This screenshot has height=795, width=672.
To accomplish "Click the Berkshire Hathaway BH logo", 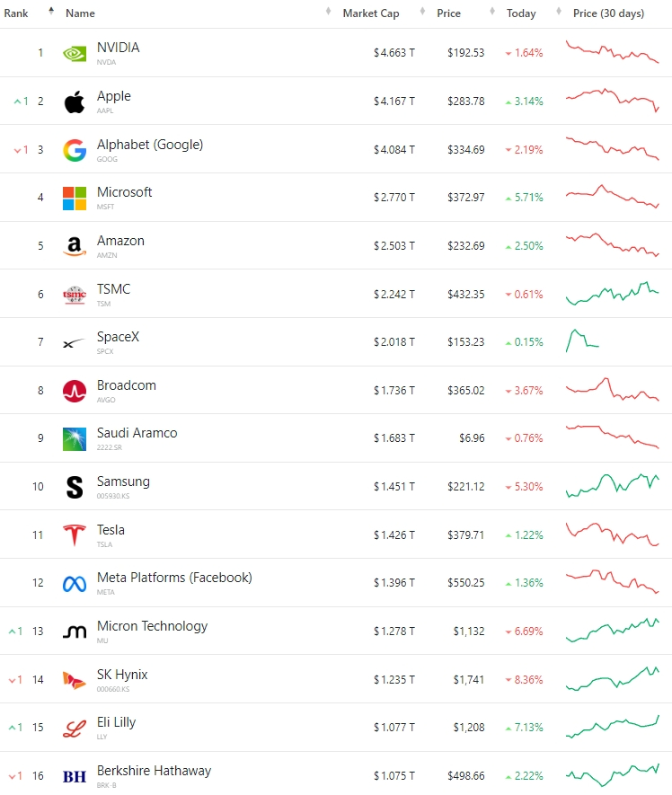I will tap(75, 776).
